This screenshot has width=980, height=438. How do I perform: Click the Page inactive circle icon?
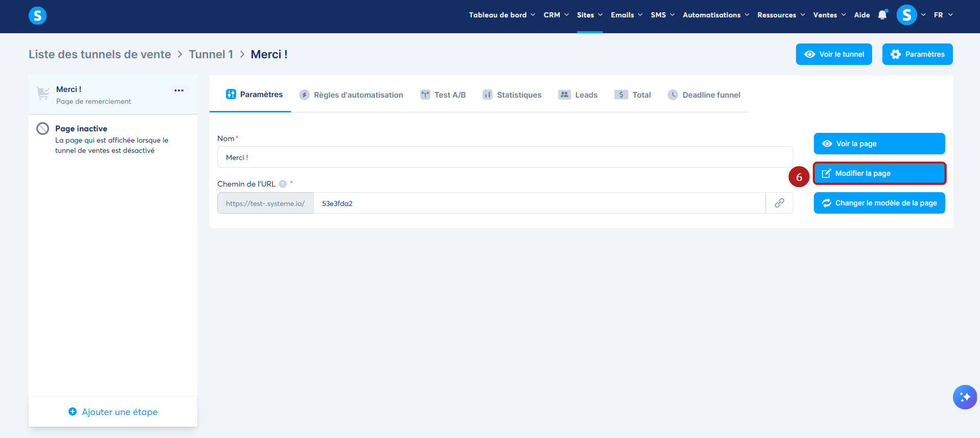[43, 129]
